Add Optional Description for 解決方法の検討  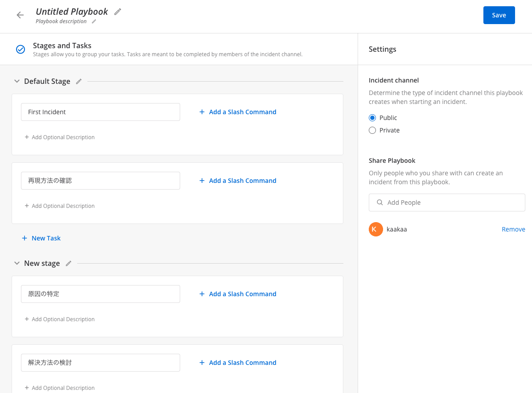click(60, 388)
